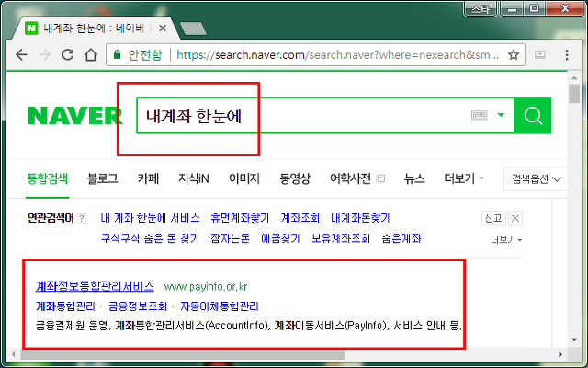Open the Chrome three-dot menu
Screen dimensions: 588x368
click(x=567, y=55)
